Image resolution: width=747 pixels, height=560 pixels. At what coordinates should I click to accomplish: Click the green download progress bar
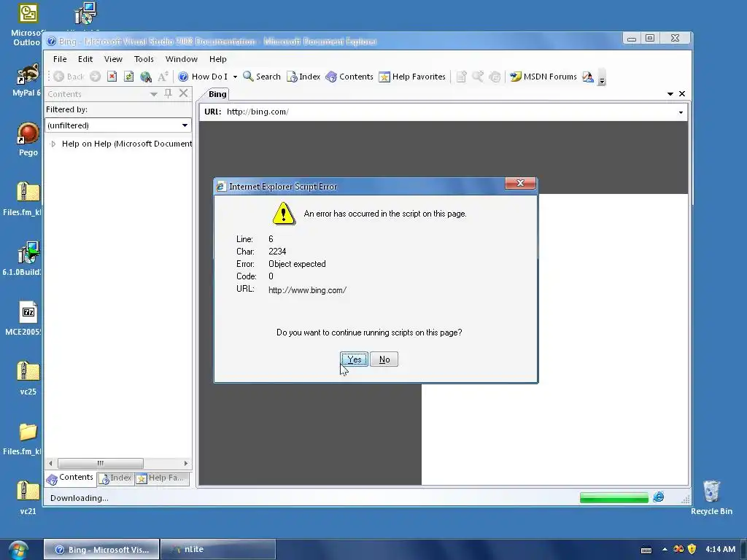click(x=614, y=498)
